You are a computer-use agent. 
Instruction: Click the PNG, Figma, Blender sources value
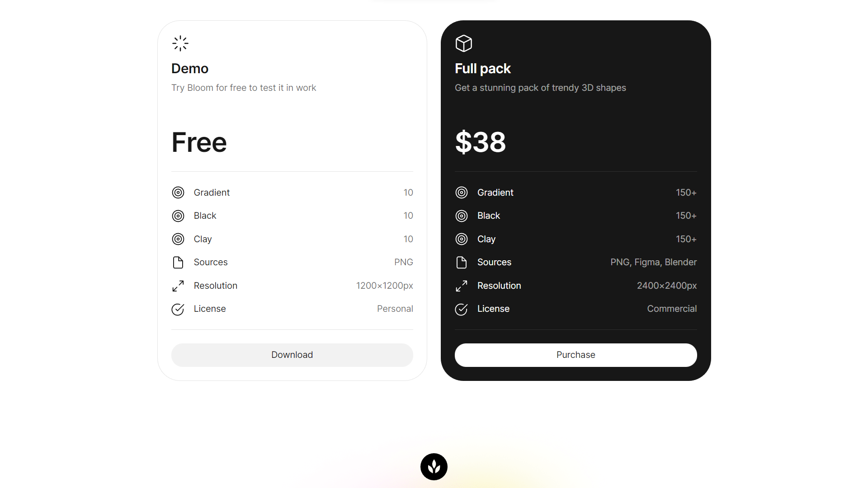654,262
